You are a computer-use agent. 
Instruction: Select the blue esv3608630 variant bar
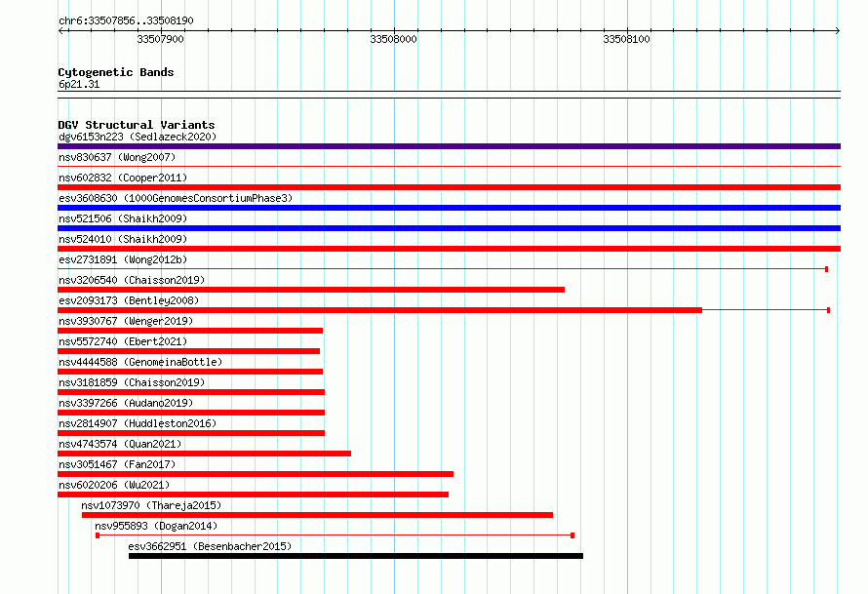pyautogui.click(x=449, y=208)
